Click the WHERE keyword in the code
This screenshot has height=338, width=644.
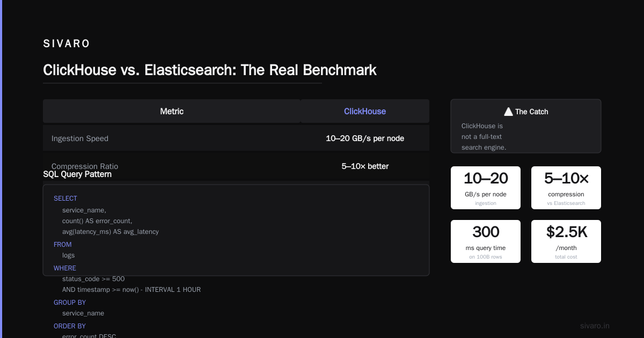(65, 268)
